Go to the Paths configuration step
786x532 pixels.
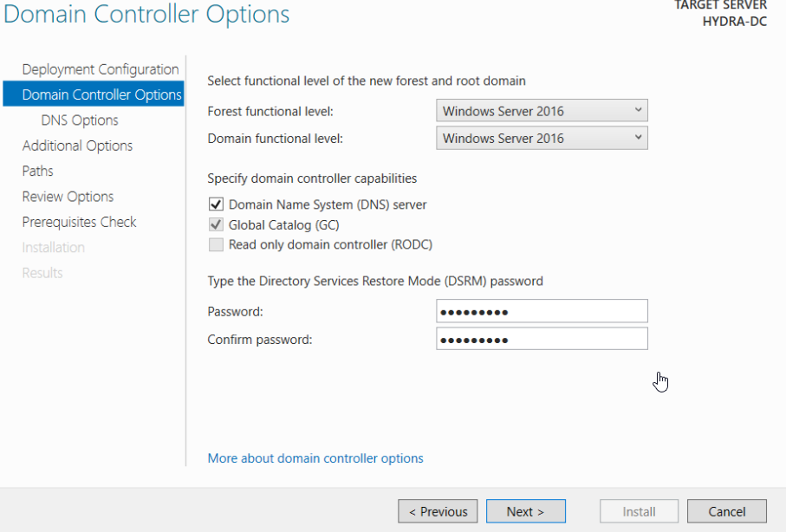click(37, 172)
